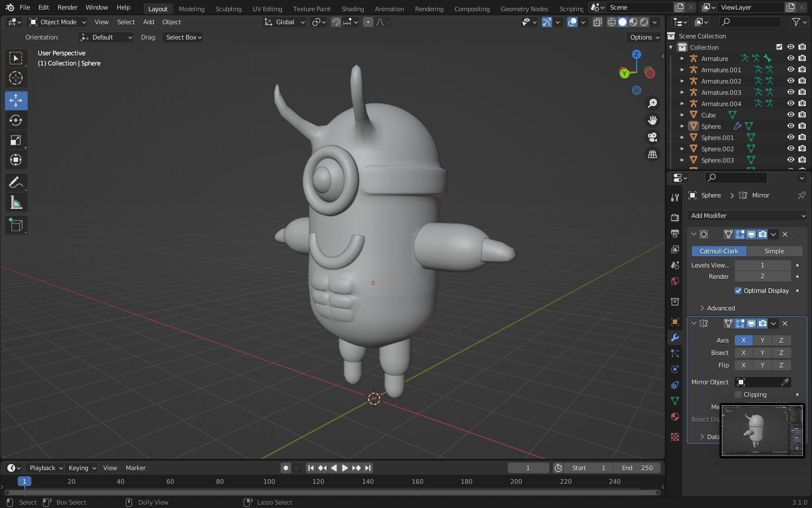Screen dimensions: 812x508
Task: Open the Tool properties tab
Action: (674, 197)
